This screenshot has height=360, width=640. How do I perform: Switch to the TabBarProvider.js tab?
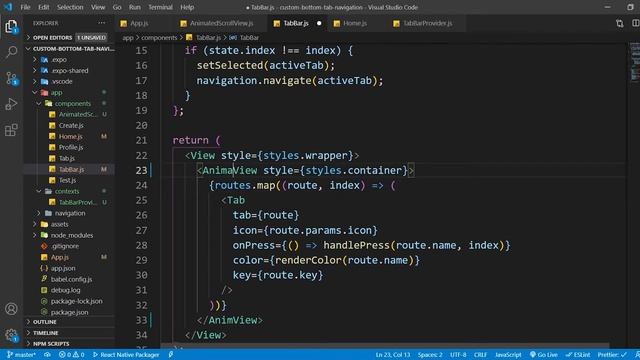[x=426, y=23]
